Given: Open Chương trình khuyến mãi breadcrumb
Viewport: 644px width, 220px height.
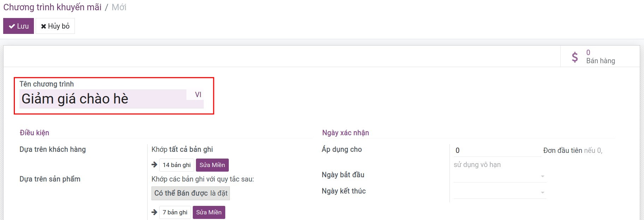Looking at the screenshot, I should (52, 7).
